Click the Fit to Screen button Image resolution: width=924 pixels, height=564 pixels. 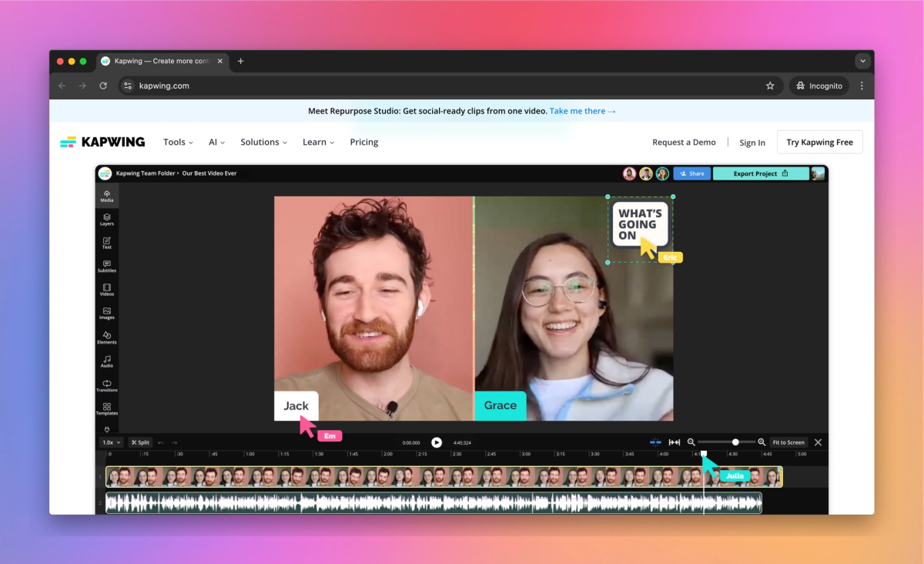[x=788, y=442]
